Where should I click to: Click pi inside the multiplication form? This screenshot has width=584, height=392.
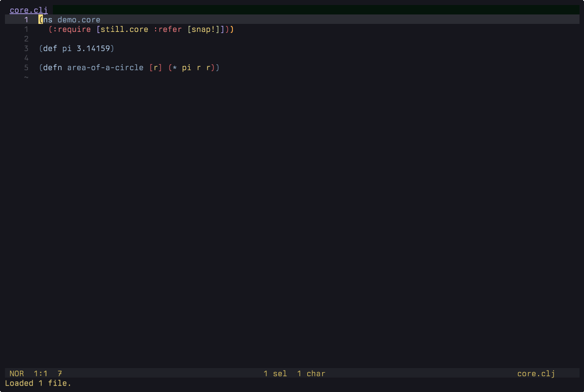point(187,68)
